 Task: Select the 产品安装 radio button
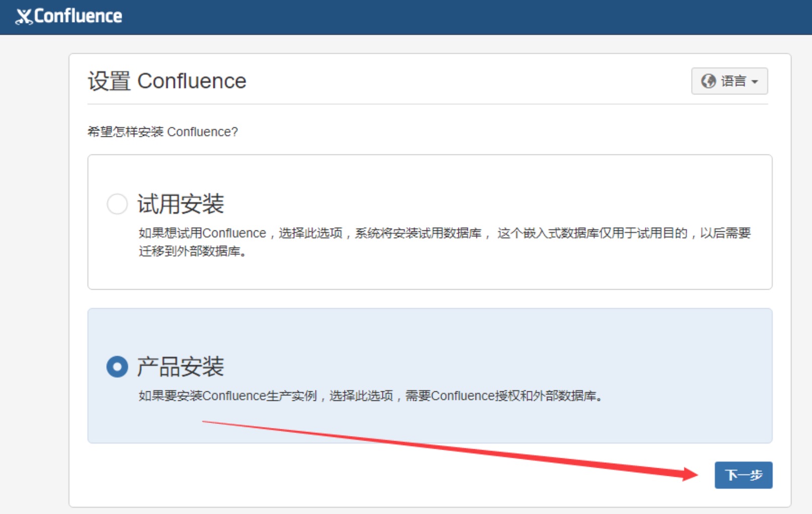pos(117,367)
